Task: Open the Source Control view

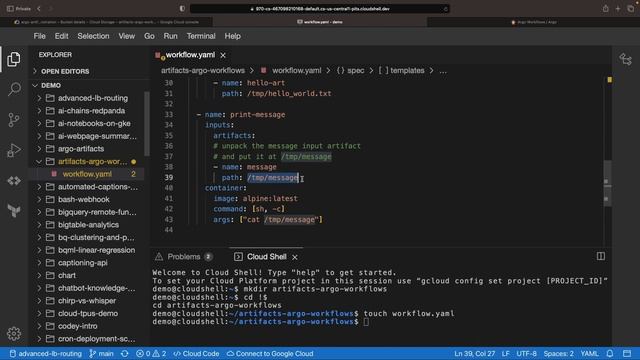Action: pyautogui.click(x=14, y=120)
